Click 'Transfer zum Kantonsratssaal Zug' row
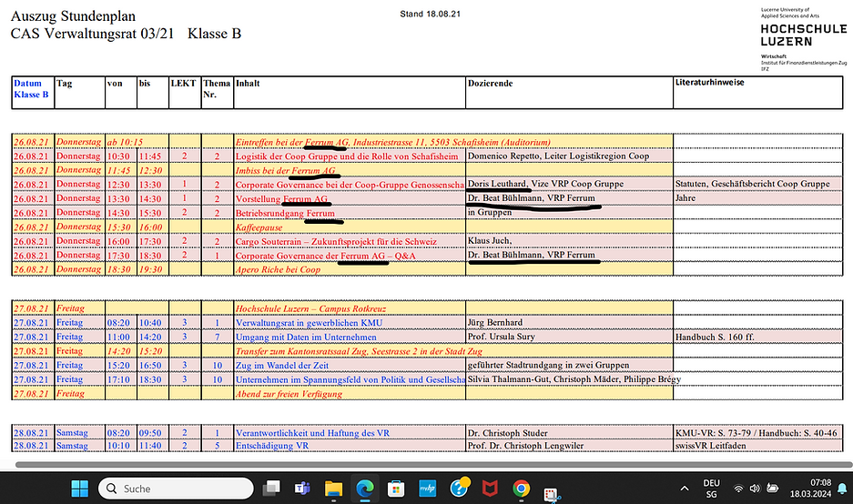This screenshot has width=853, height=504. pyautogui.click(x=359, y=351)
